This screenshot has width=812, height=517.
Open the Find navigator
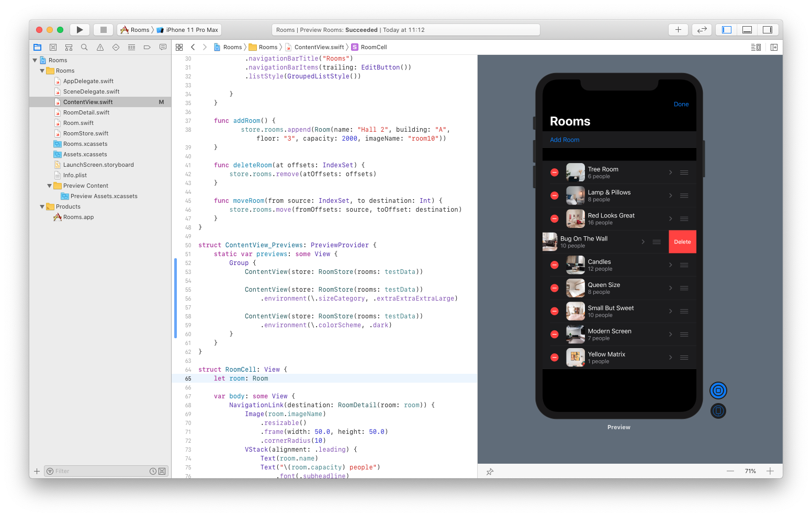[x=84, y=47]
